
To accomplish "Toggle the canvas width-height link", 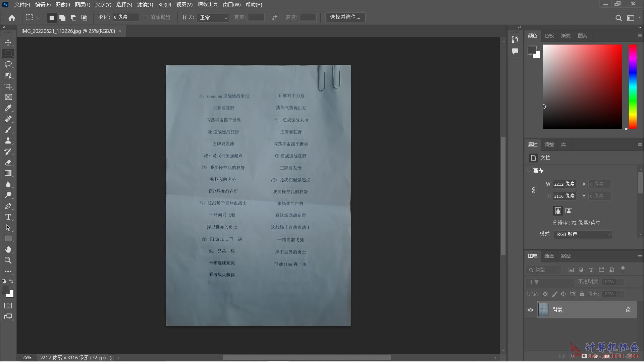I will click(x=534, y=190).
